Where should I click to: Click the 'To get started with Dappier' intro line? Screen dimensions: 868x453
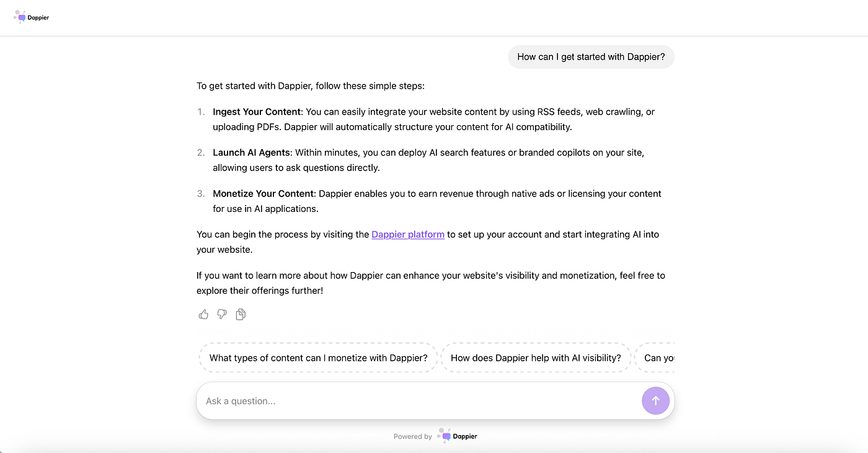coord(311,86)
